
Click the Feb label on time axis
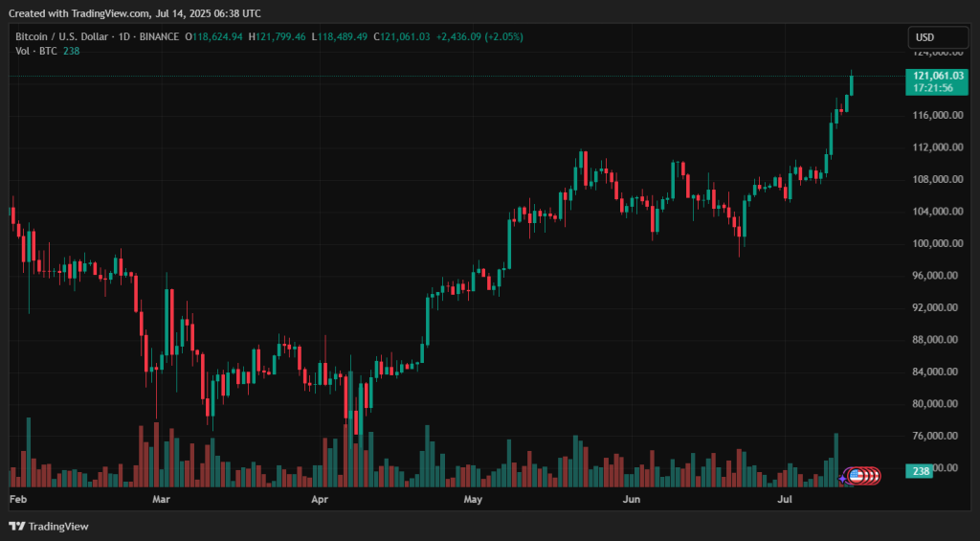coord(18,500)
